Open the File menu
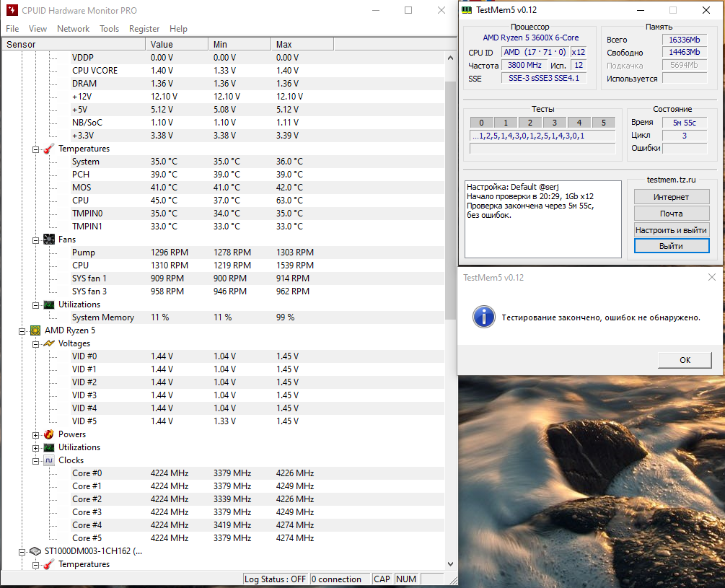 [12, 29]
